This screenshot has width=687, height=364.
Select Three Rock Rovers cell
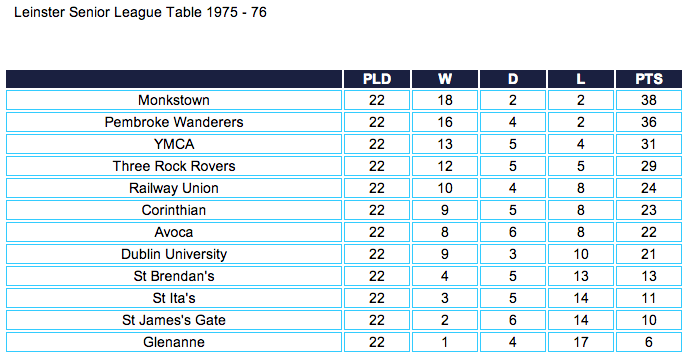tap(174, 166)
